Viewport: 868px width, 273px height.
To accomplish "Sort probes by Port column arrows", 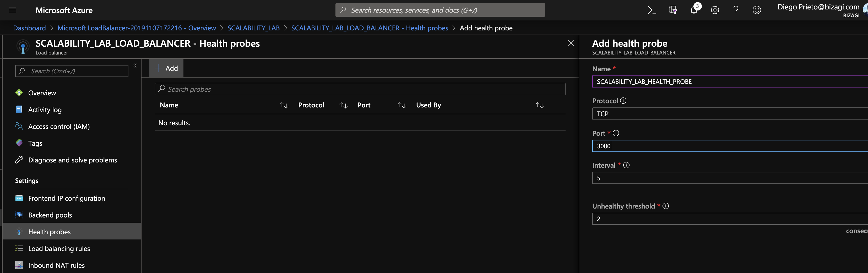I will (x=402, y=105).
